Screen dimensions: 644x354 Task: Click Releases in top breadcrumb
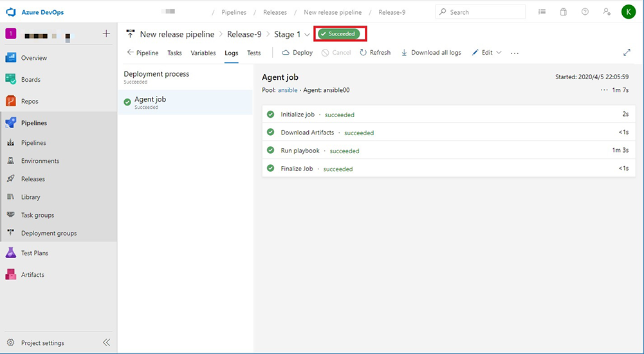(x=275, y=12)
